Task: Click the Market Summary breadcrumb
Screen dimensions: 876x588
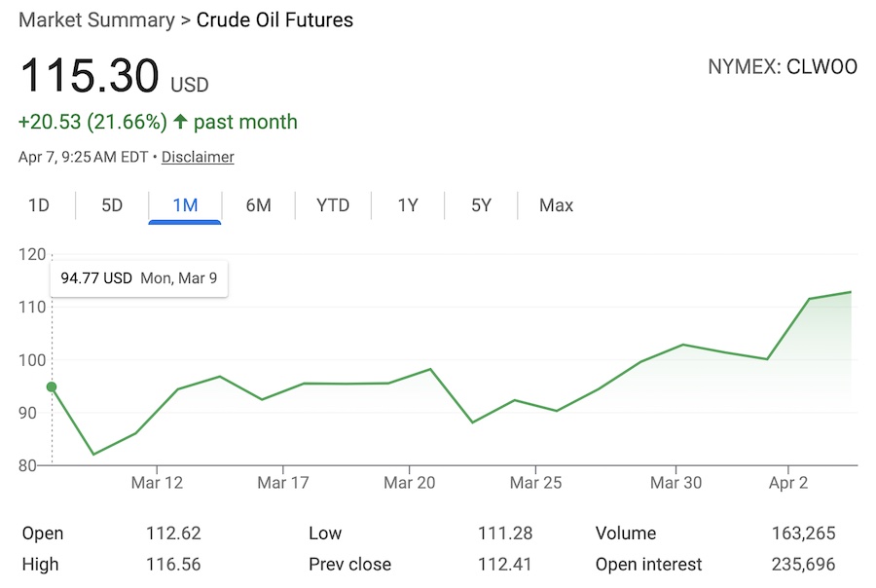Action: (93, 19)
